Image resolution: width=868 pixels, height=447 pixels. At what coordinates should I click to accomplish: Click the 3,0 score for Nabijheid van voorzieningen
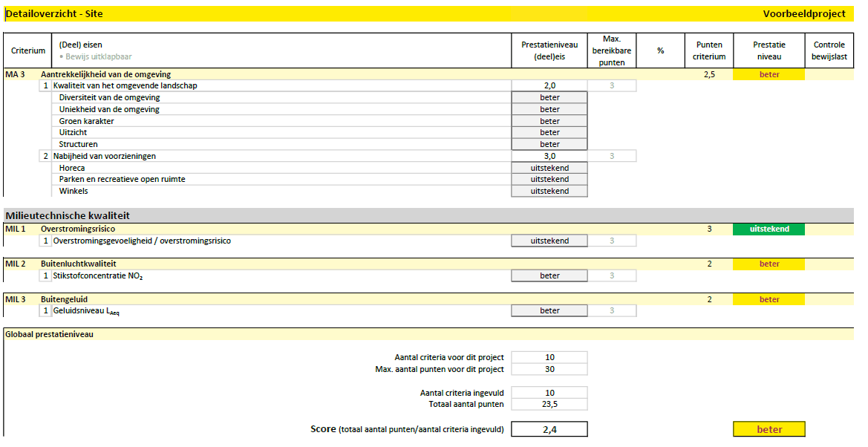tap(549, 156)
